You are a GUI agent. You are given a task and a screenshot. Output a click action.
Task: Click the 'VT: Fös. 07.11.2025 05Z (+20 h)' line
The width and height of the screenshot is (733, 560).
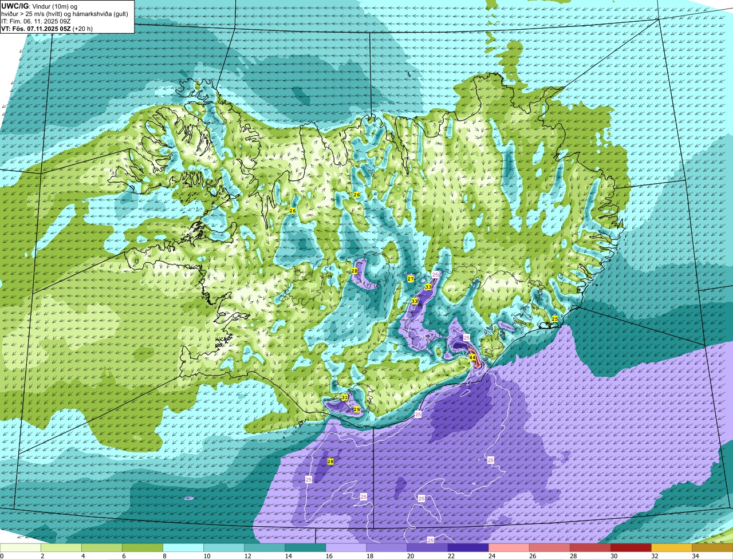(x=47, y=28)
